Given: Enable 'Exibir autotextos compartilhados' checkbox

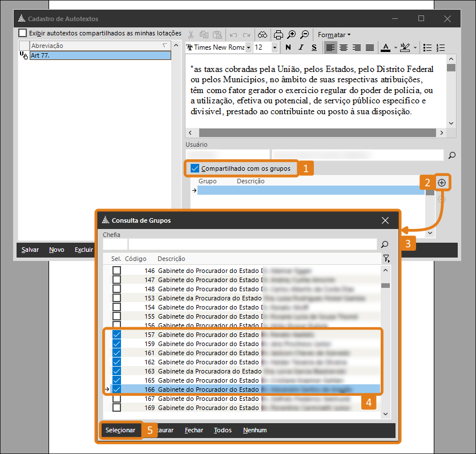Looking at the screenshot, I should [x=23, y=33].
